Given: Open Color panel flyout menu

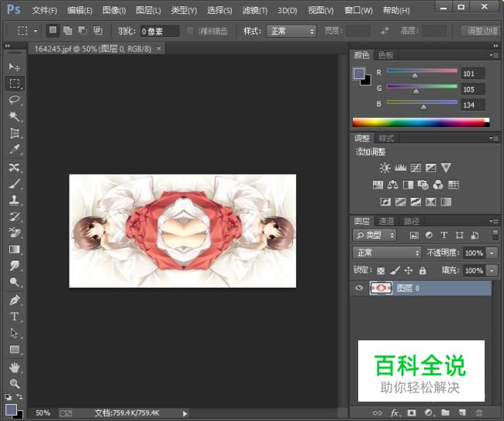Looking at the screenshot, I should coord(494,55).
